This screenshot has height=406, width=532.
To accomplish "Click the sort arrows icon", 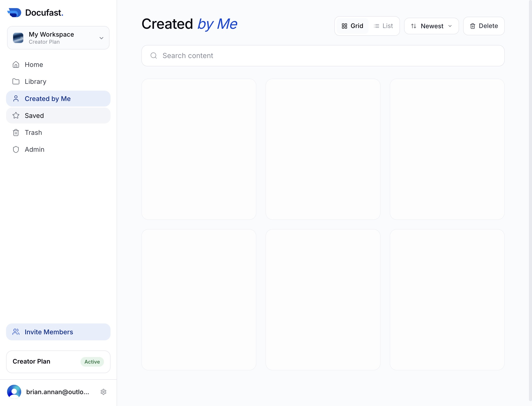I will click(x=414, y=26).
